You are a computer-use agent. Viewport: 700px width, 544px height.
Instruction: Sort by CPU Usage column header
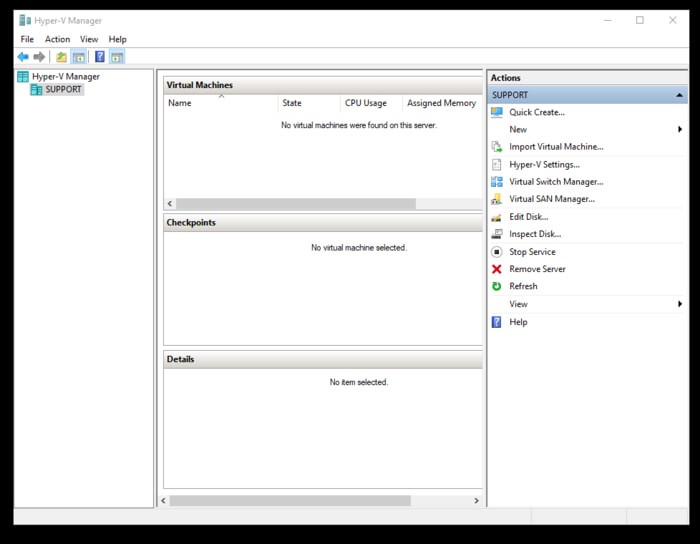(x=371, y=103)
